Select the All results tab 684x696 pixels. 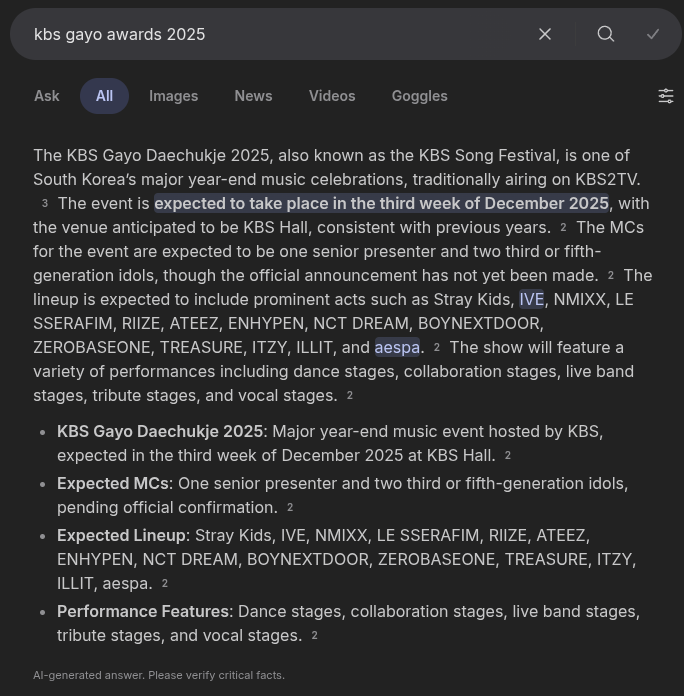[x=104, y=96]
